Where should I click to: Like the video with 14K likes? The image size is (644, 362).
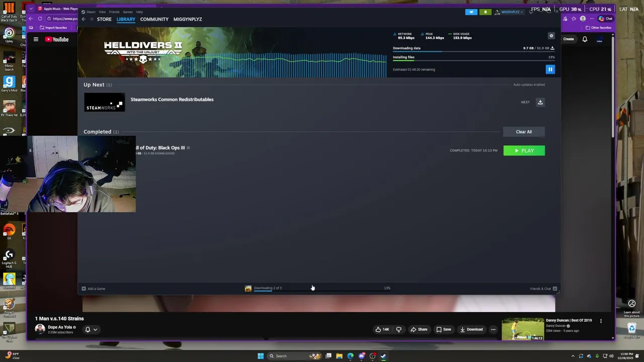point(382,329)
